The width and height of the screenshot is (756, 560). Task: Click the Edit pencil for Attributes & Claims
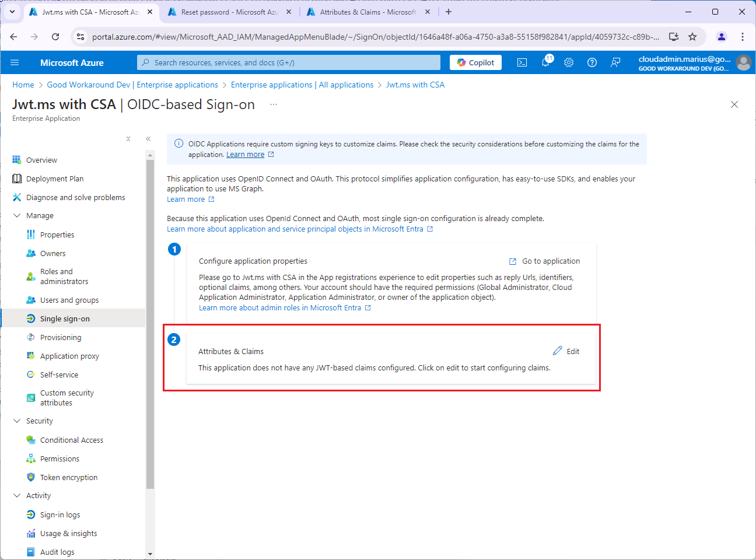tap(566, 351)
